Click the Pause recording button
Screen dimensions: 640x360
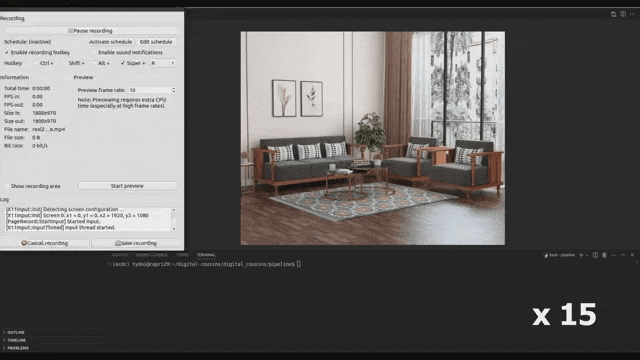[91, 31]
